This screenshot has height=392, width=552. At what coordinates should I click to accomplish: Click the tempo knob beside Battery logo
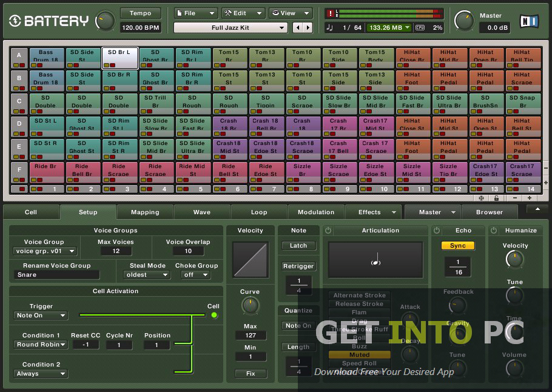click(105, 21)
